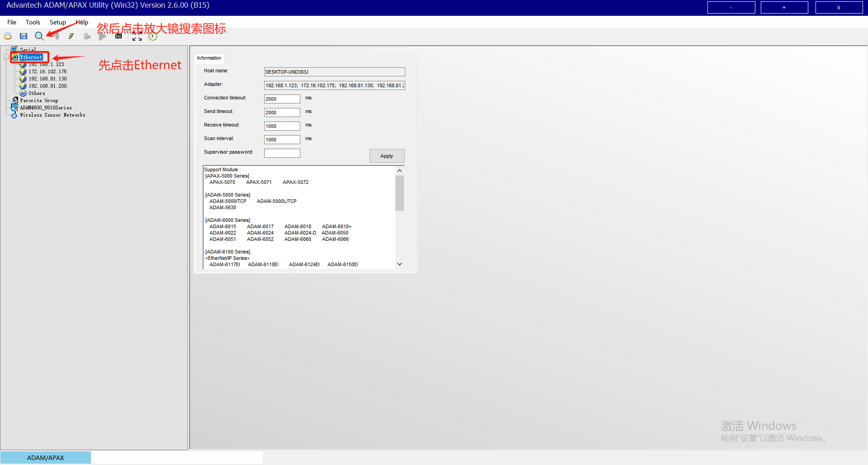Click the lightning bolt toolbar icon
This screenshot has width=868, height=465.
[71, 36]
